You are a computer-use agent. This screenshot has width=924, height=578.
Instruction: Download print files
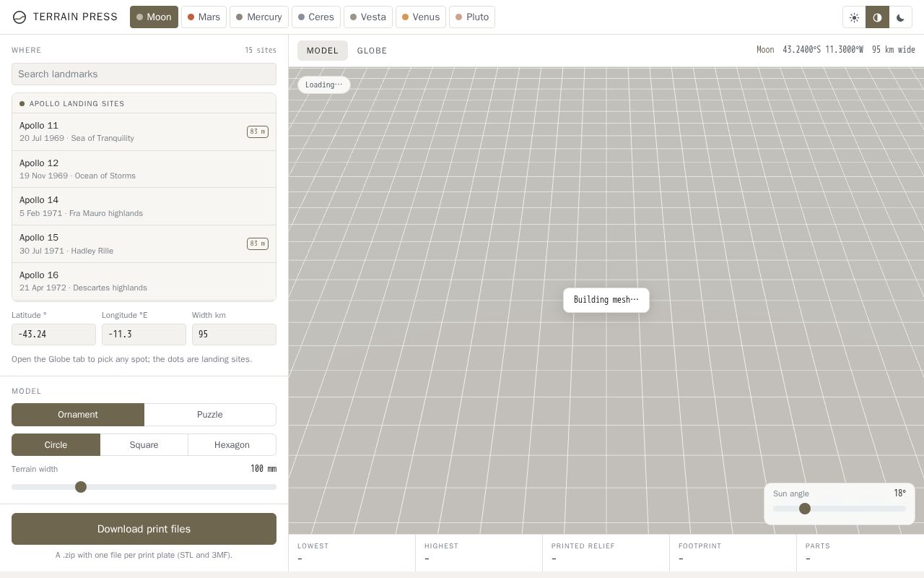tap(144, 529)
